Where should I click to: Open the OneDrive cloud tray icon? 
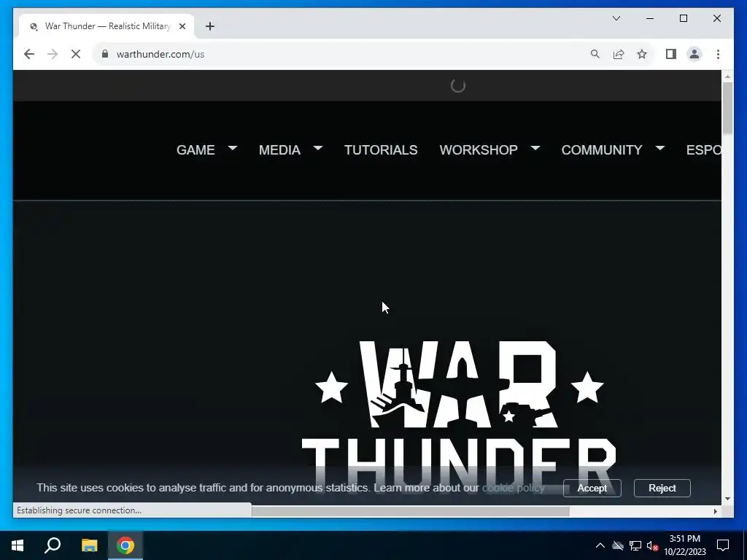pyautogui.click(x=618, y=545)
